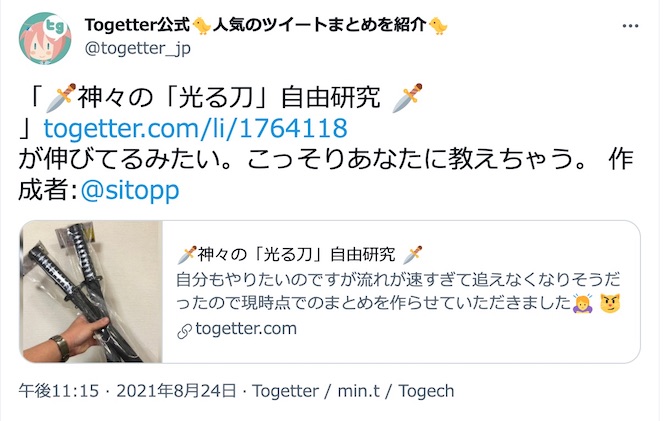Click the dagger emoji before 神々の in tweet

click(61, 98)
